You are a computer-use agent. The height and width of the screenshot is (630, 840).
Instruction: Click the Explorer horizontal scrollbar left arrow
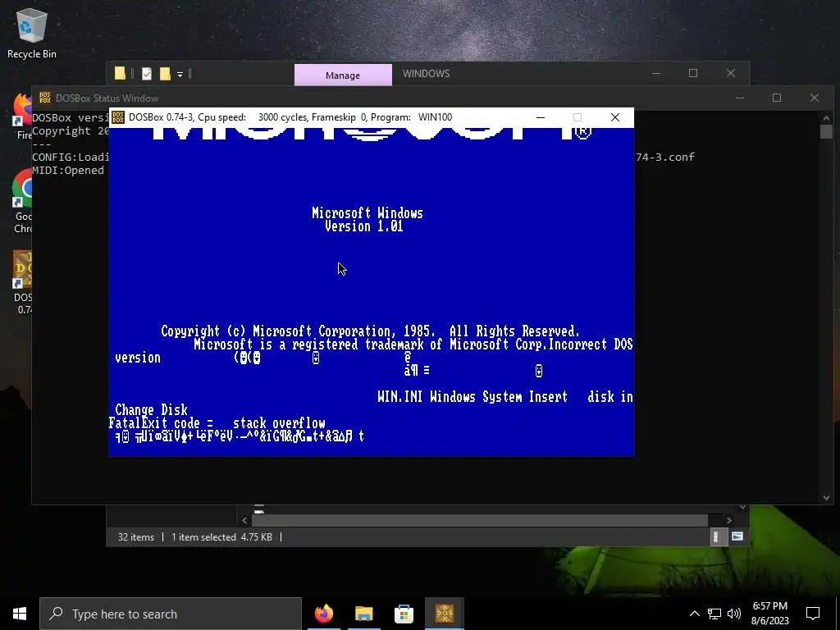244,520
